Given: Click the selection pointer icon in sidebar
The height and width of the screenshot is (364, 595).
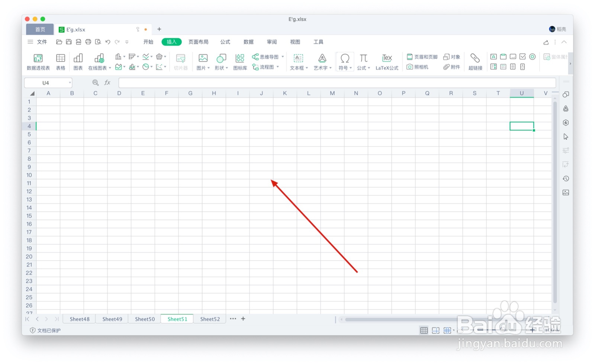Looking at the screenshot, I should 566,137.
